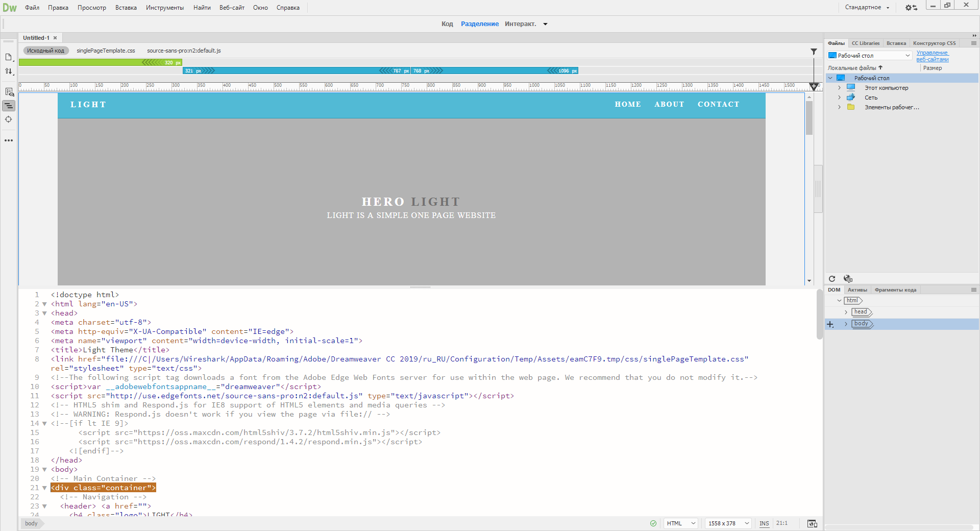The height and width of the screenshot is (531, 980).
Task: Click the real-time preview icon in status bar
Action: (x=812, y=523)
